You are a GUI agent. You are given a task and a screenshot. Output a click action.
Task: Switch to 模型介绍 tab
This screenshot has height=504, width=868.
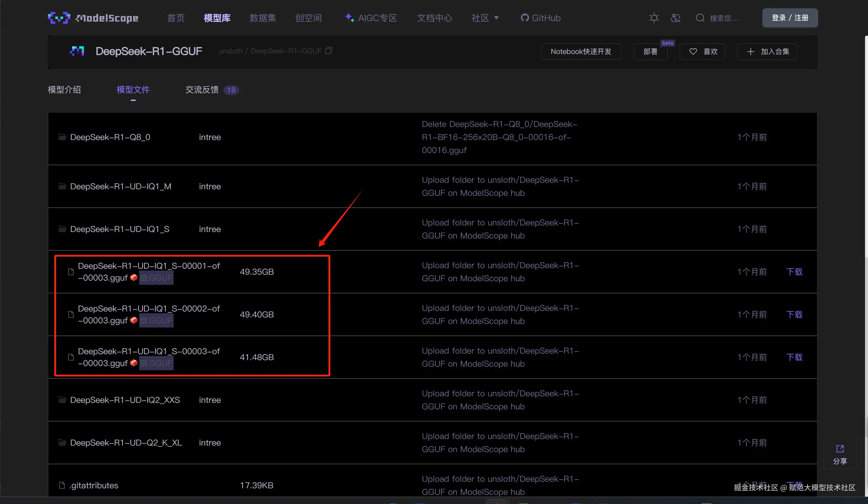point(64,90)
